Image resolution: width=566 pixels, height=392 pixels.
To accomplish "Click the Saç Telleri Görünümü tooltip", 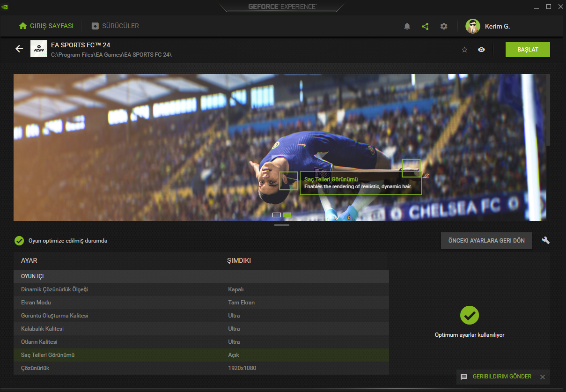I will [361, 183].
